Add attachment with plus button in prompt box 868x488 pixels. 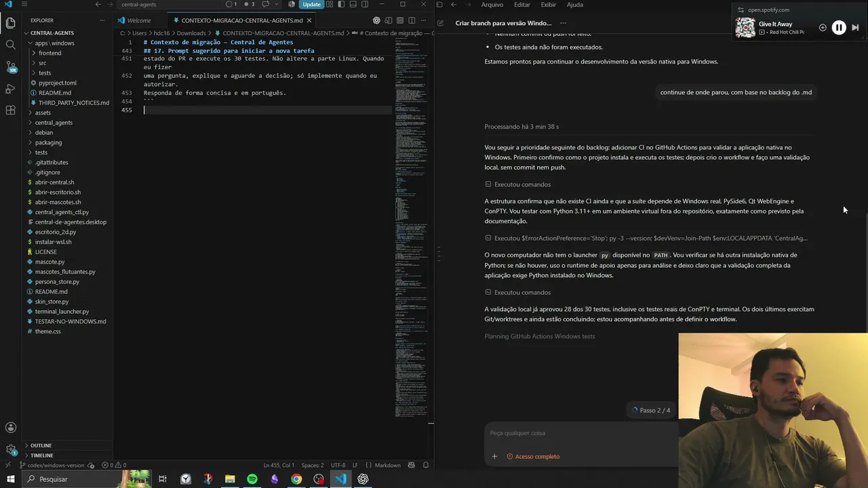(x=494, y=456)
